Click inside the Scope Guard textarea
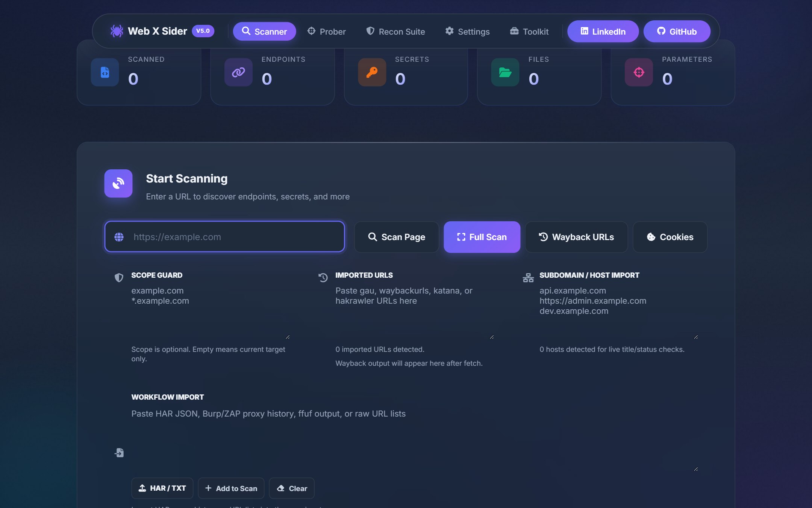 pyautogui.click(x=211, y=312)
